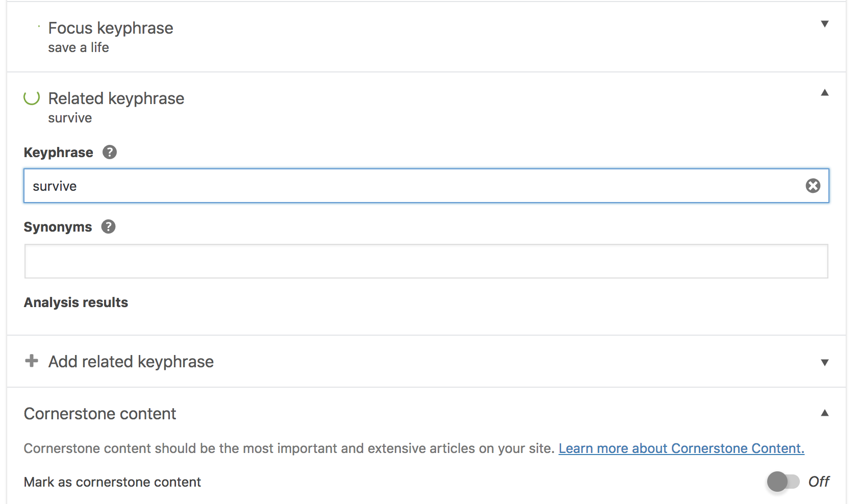Collapse the Related keyphrase section arrow
The height and width of the screenshot is (504, 859).
point(824,93)
